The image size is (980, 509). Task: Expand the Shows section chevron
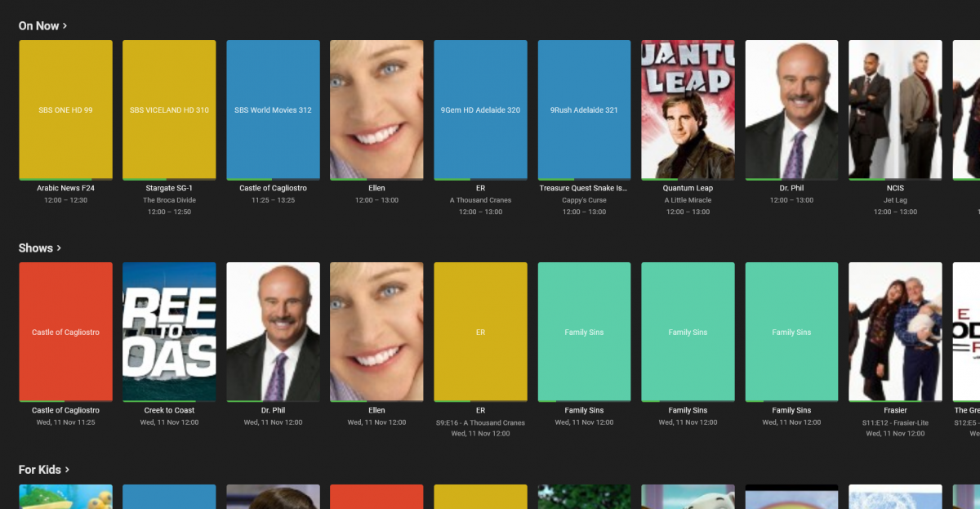click(59, 248)
